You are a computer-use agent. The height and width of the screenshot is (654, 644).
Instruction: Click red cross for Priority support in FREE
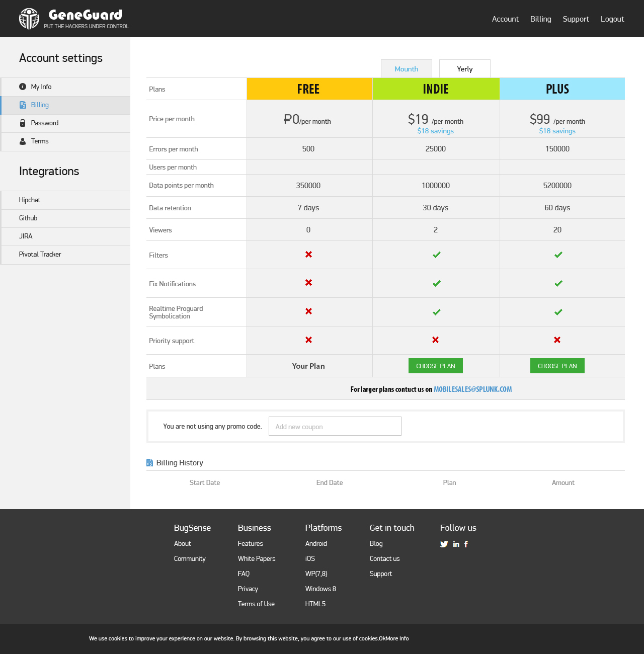click(x=308, y=340)
